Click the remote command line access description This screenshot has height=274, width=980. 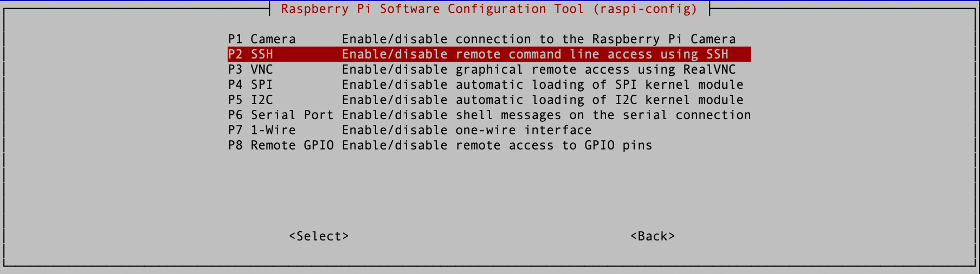pyautogui.click(x=535, y=55)
